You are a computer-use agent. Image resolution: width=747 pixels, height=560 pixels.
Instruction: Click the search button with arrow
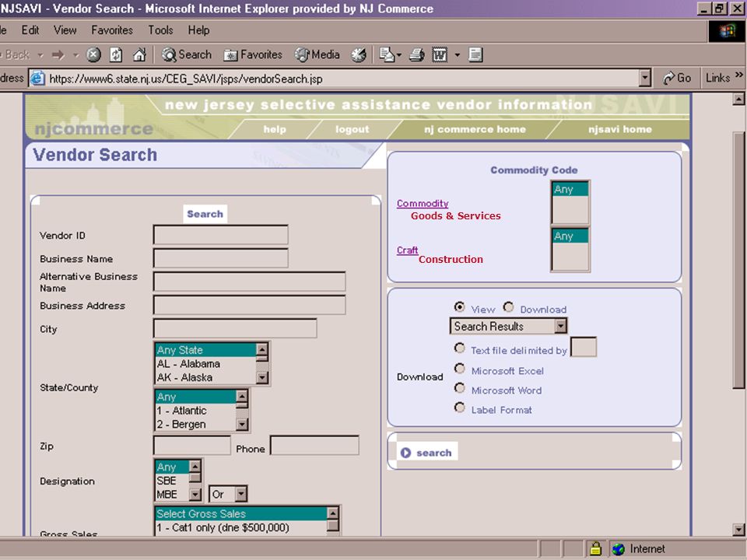click(426, 453)
